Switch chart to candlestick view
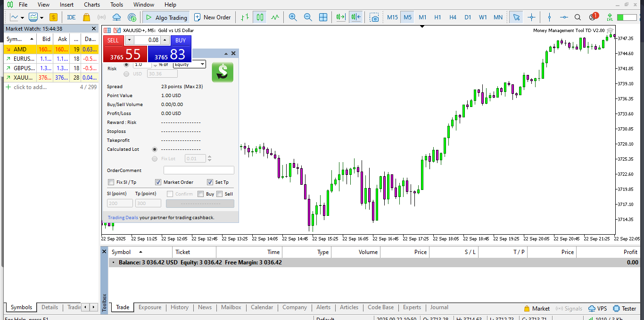The image size is (644, 320). [260, 17]
